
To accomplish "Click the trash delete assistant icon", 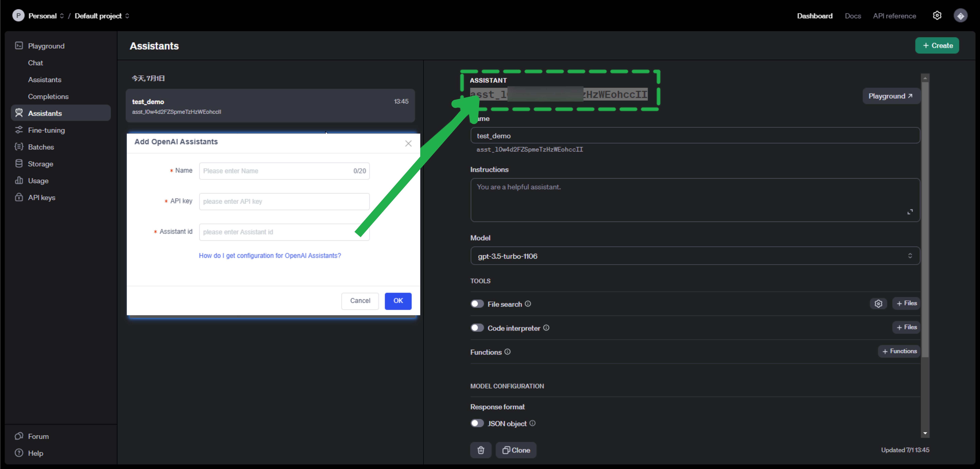I will [x=480, y=450].
